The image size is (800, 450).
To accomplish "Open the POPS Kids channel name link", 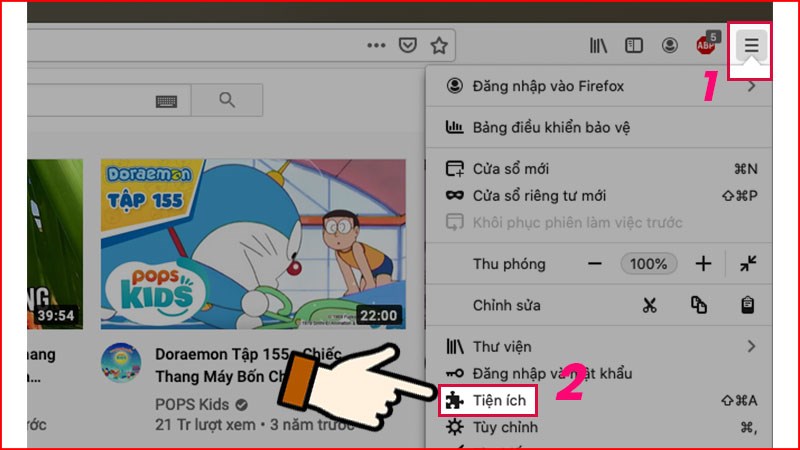I will point(192,405).
